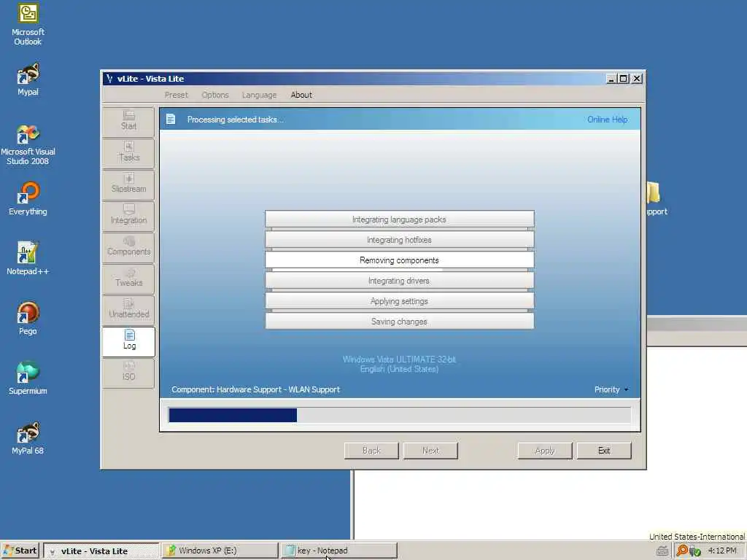
Task: Click the Exit button
Action: coord(604,451)
